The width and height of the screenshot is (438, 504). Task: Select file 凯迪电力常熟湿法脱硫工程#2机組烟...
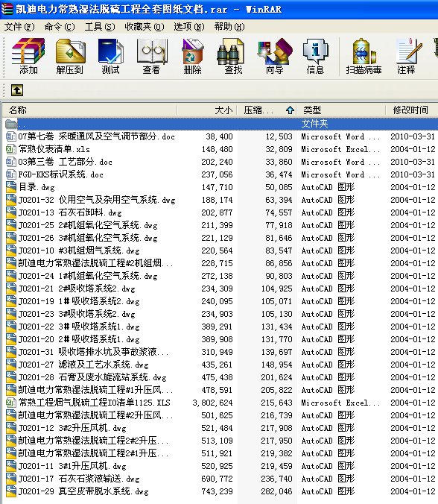pyautogui.click(x=95, y=263)
